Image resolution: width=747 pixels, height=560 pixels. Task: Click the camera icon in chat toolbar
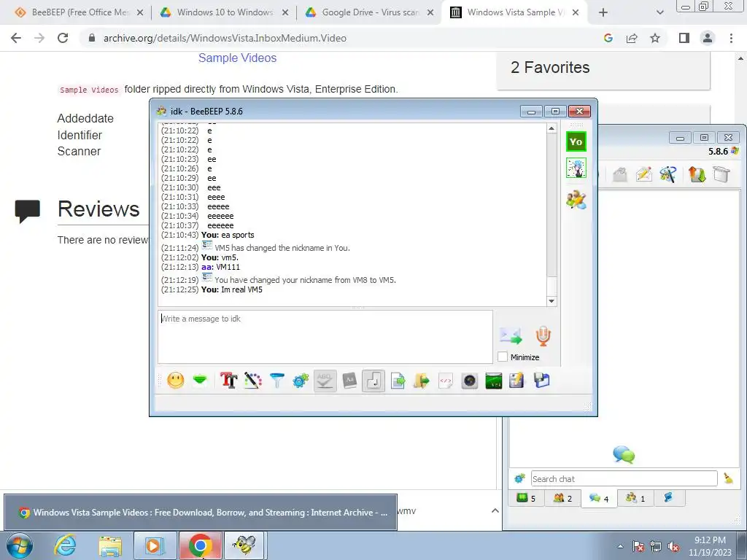(x=470, y=381)
